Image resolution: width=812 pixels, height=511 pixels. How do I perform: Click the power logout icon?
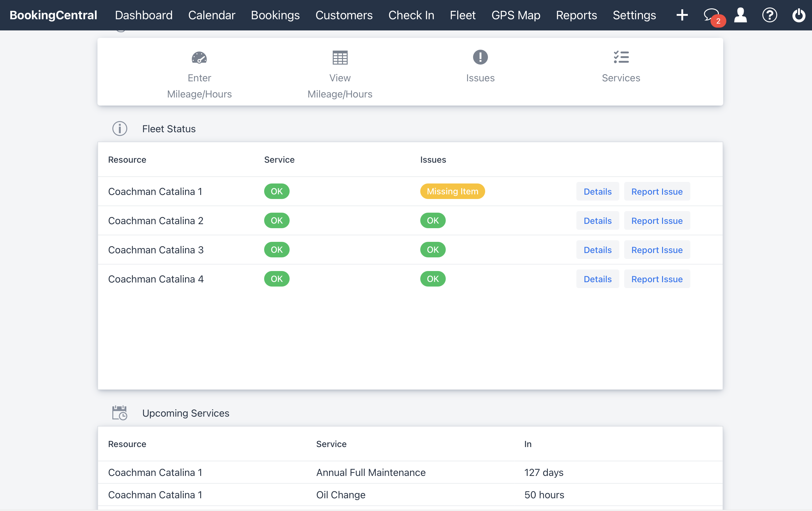(x=799, y=15)
